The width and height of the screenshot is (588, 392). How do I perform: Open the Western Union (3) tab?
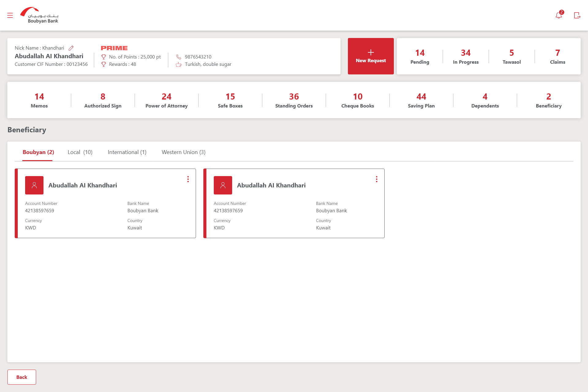tap(183, 152)
